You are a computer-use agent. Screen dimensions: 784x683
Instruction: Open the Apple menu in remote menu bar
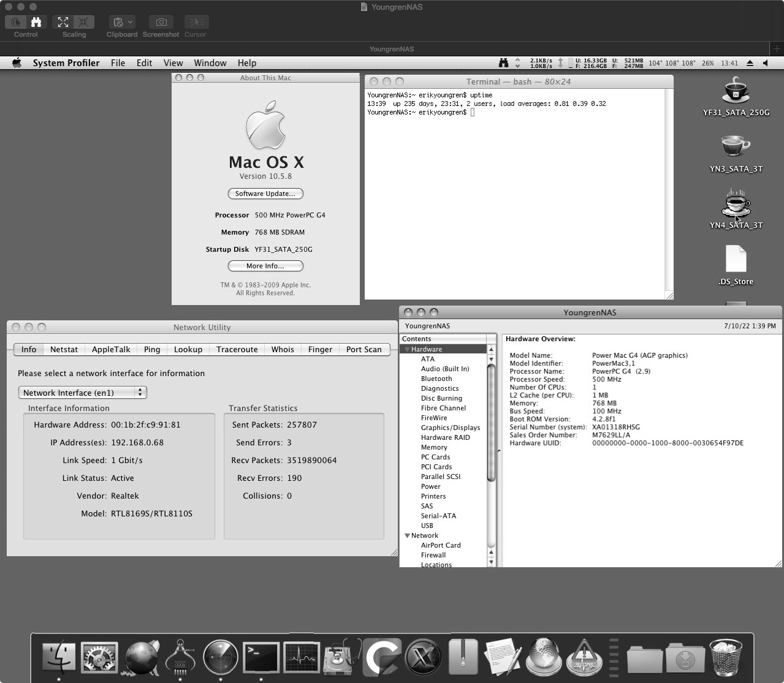[x=17, y=63]
